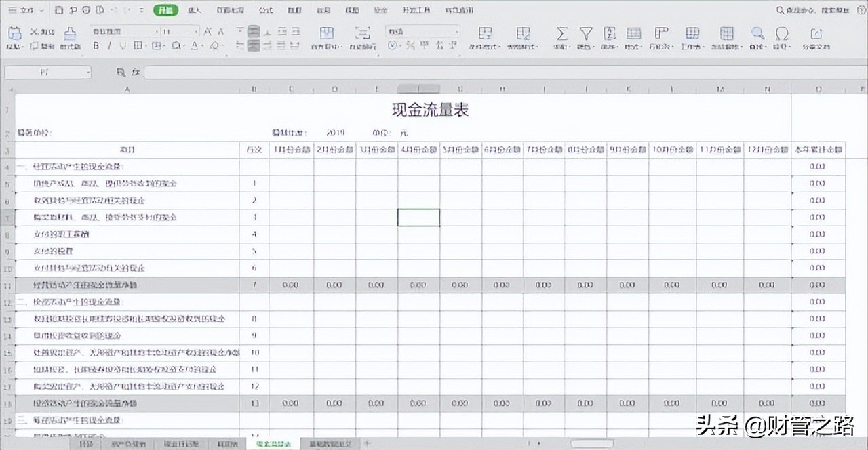868x450 pixels.
Task: Click the Find (查找) magnifier icon
Action: [x=758, y=34]
